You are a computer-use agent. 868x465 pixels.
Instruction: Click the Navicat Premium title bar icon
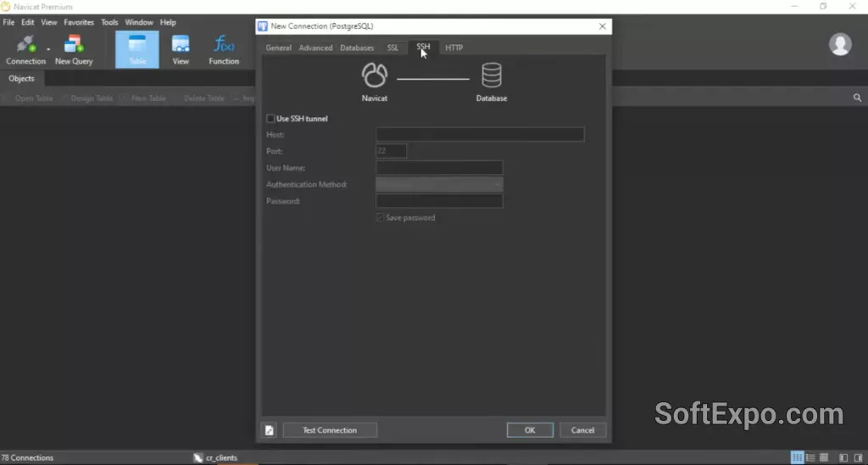pos(6,7)
